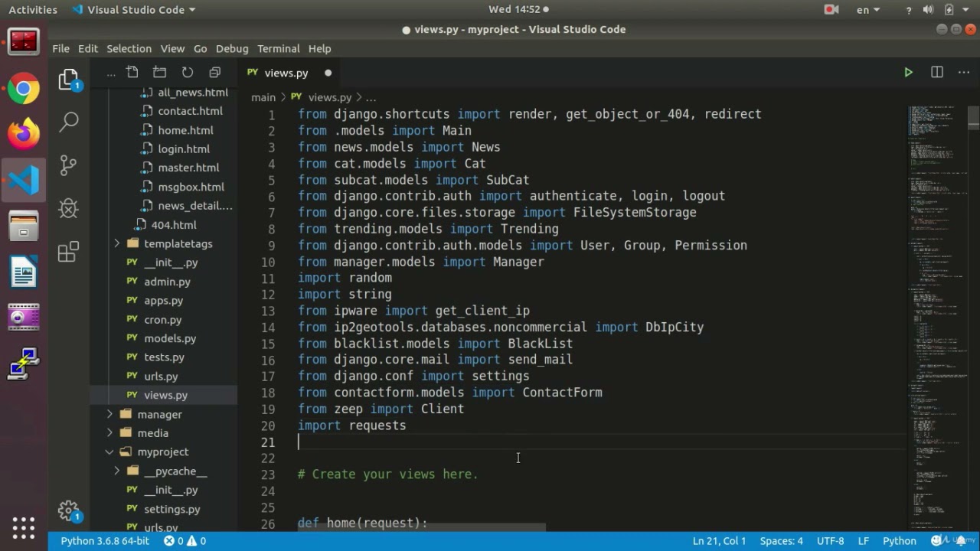This screenshot has height=551, width=980.
Task: Open the Help menu
Action: (319, 48)
